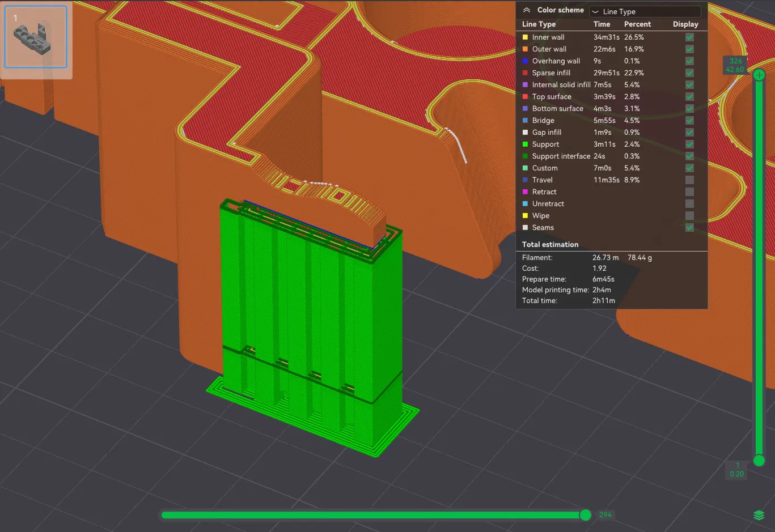
Task: Click filament weight value 78.44 g
Action: pos(640,258)
